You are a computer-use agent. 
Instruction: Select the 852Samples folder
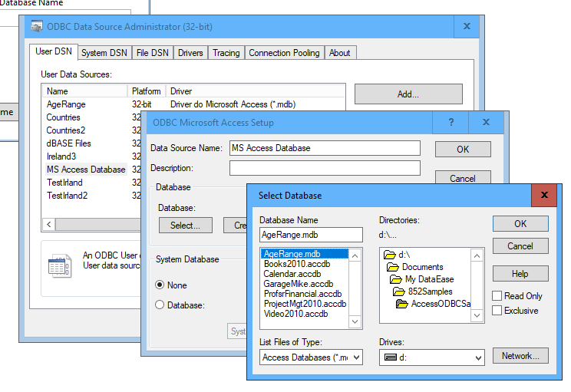click(x=423, y=292)
